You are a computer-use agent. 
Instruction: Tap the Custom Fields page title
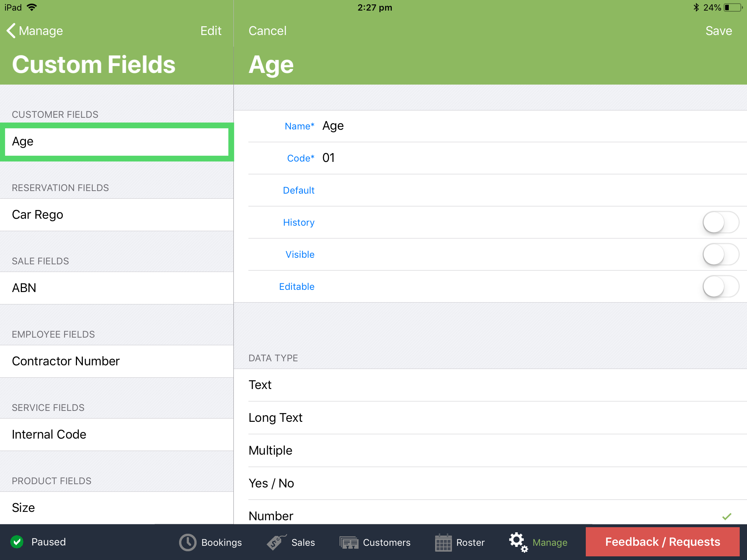click(x=94, y=65)
